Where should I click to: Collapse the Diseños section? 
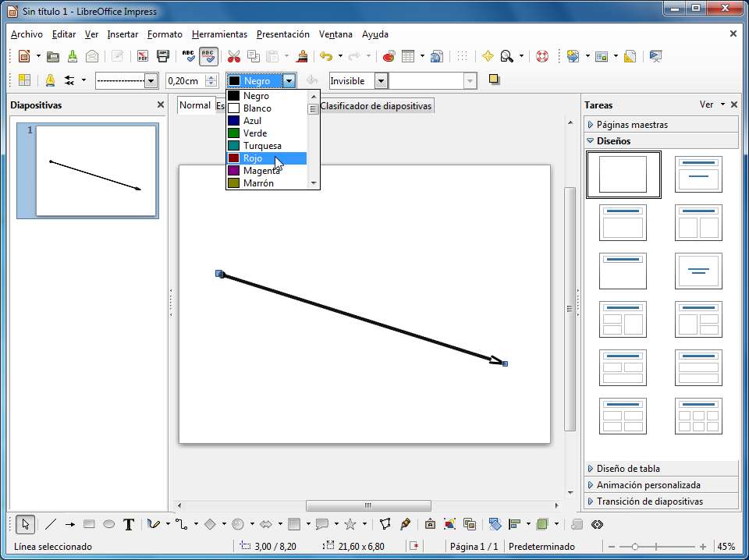pyautogui.click(x=661, y=141)
